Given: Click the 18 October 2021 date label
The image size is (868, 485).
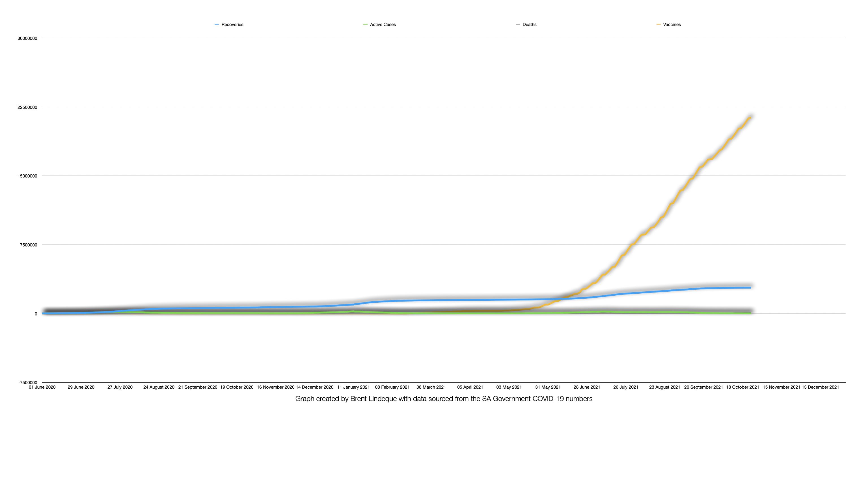Looking at the screenshot, I should pos(742,387).
